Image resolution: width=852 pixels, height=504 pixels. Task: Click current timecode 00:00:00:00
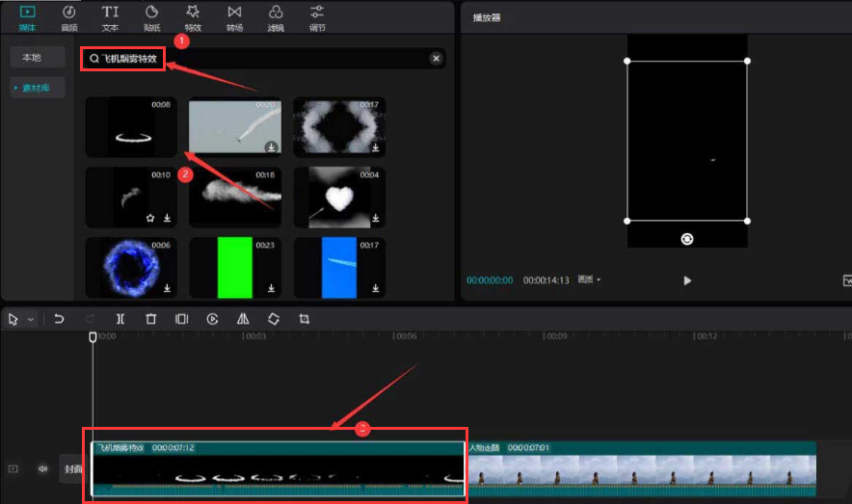coord(490,280)
